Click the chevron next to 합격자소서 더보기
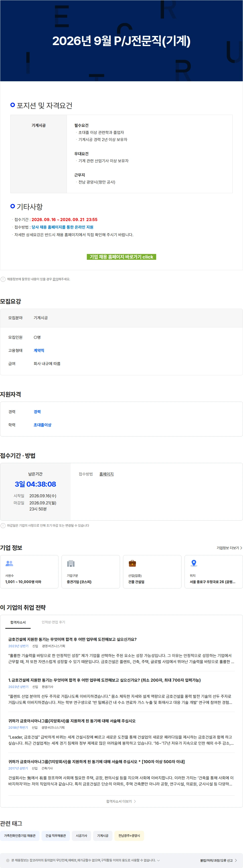Screen dimensions: 243x868 click(x=135, y=801)
